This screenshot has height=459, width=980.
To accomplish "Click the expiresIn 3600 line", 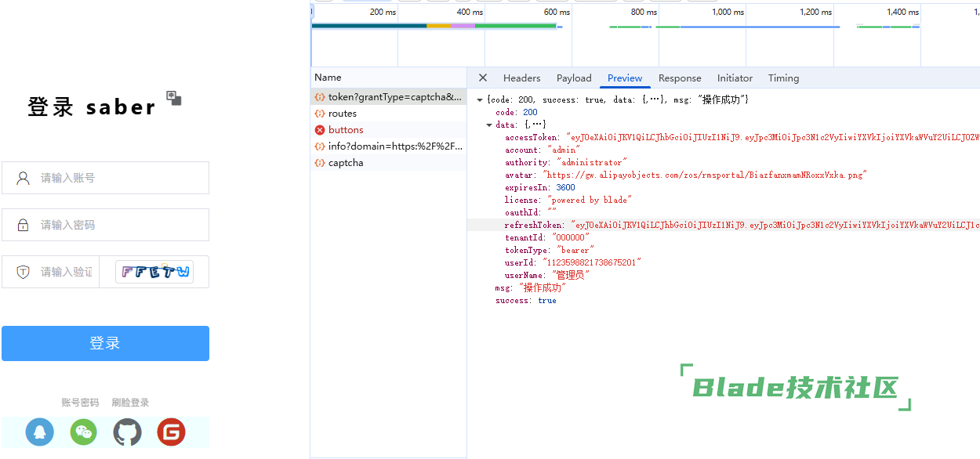I will click(540, 187).
